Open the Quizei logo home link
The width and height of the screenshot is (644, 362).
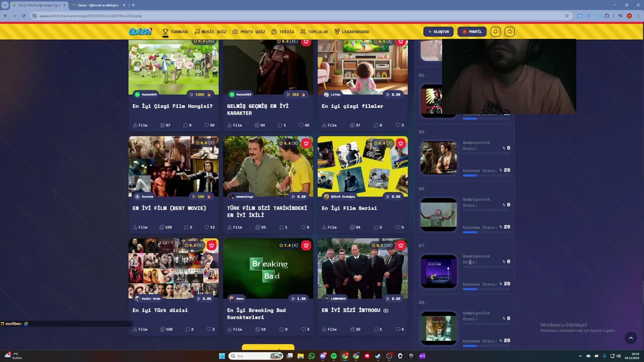pos(140,32)
